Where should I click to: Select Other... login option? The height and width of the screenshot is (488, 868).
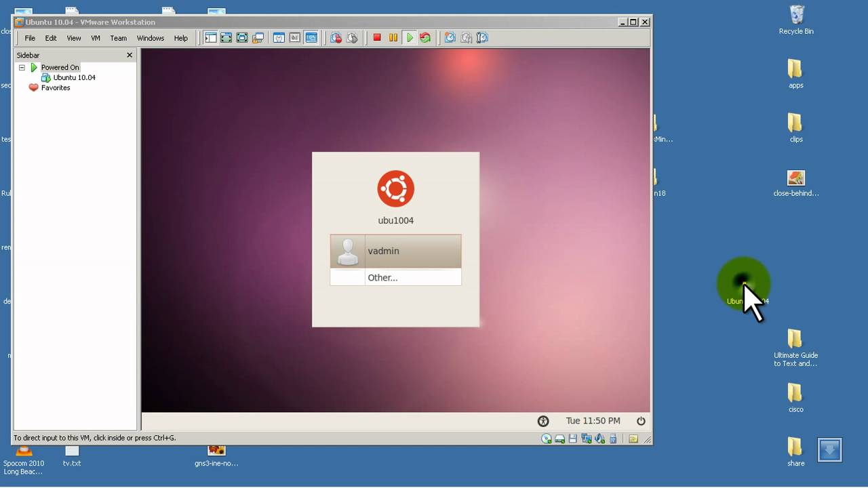click(395, 277)
